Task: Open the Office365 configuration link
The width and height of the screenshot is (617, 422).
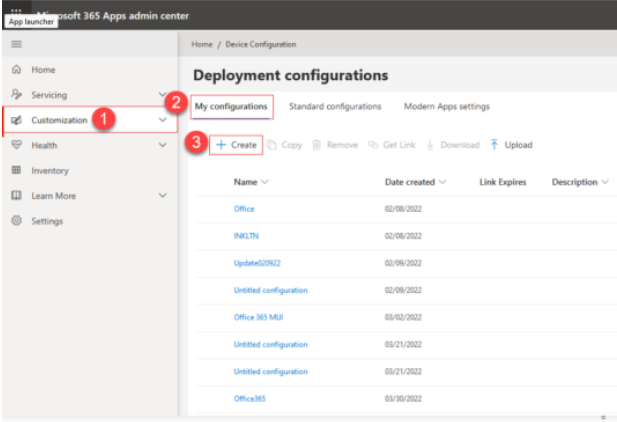Action: tap(249, 398)
